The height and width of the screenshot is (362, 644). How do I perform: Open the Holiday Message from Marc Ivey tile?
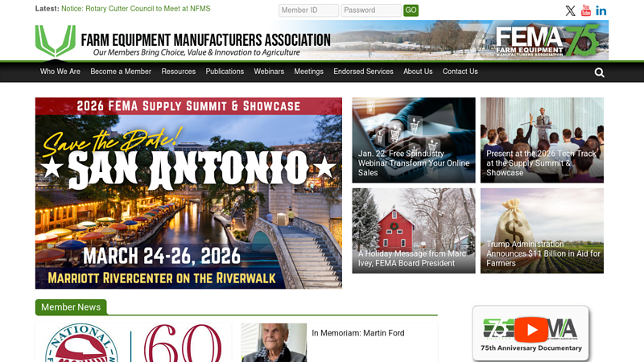pyautogui.click(x=414, y=231)
